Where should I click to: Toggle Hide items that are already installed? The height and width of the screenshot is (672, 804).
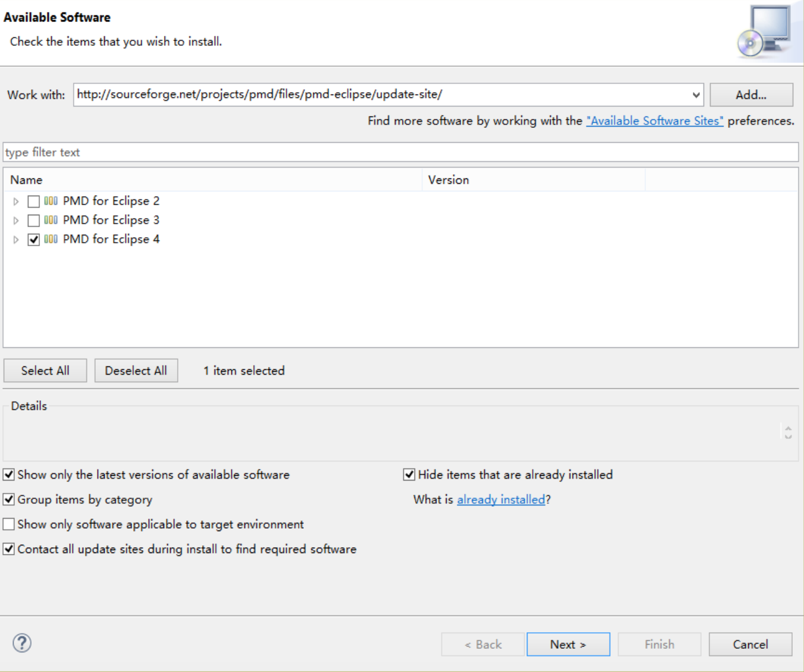pos(409,475)
